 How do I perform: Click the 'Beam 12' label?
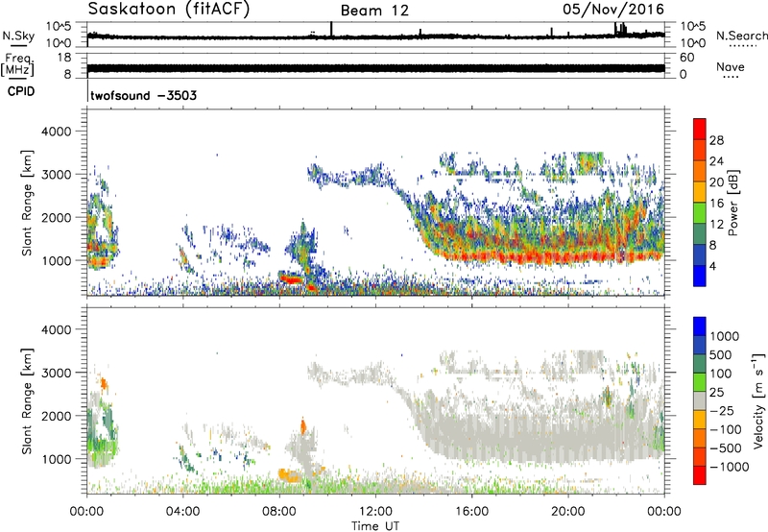point(374,11)
